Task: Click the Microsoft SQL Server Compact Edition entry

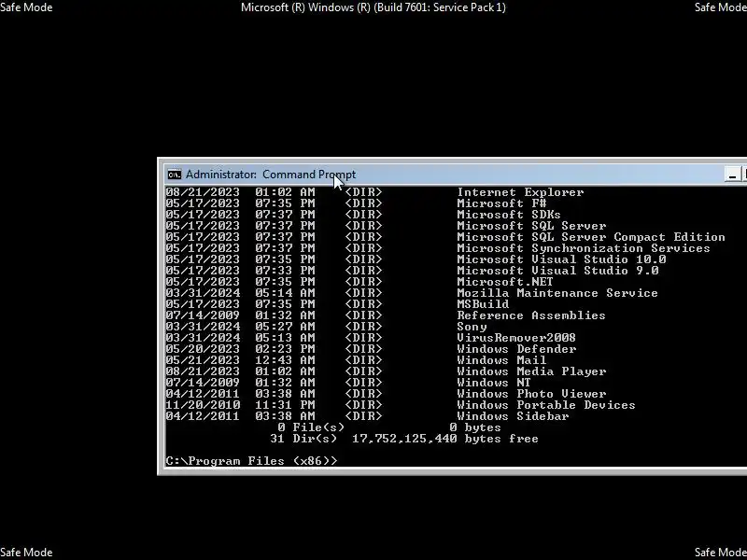Action: pyautogui.click(x=591, y=237)
